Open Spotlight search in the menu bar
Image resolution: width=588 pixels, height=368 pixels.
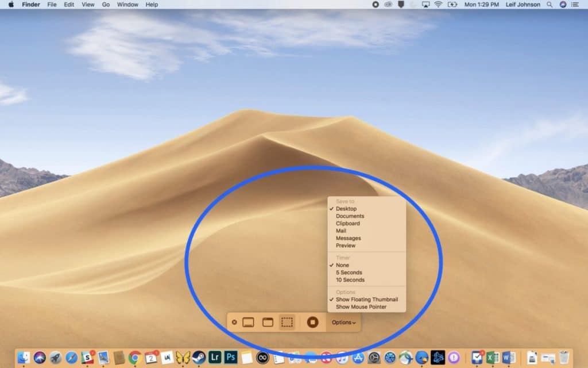point(549,5)
